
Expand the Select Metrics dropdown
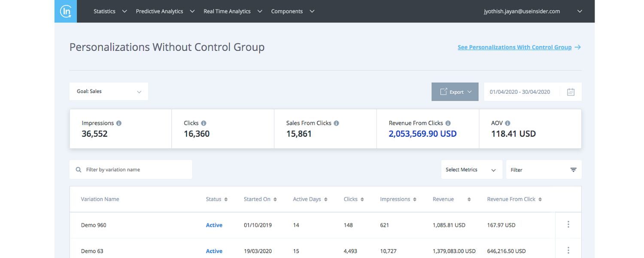(471, 169)
